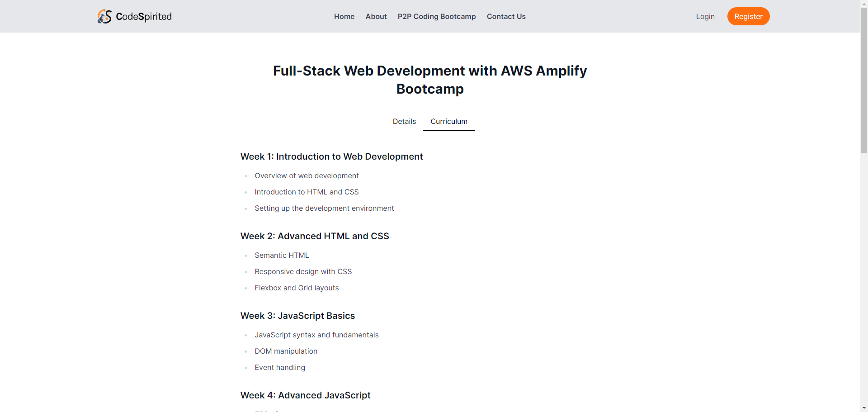Screen dimensions: 868x412
Task: Click the CodeSpirited brand name text
Action: (x=144, y=17)
